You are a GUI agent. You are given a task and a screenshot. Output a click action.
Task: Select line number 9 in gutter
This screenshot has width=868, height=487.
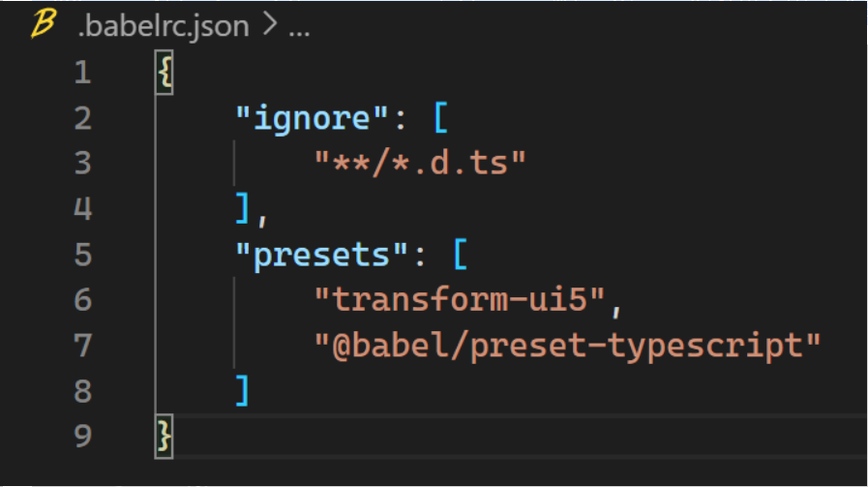click(81, 436)
